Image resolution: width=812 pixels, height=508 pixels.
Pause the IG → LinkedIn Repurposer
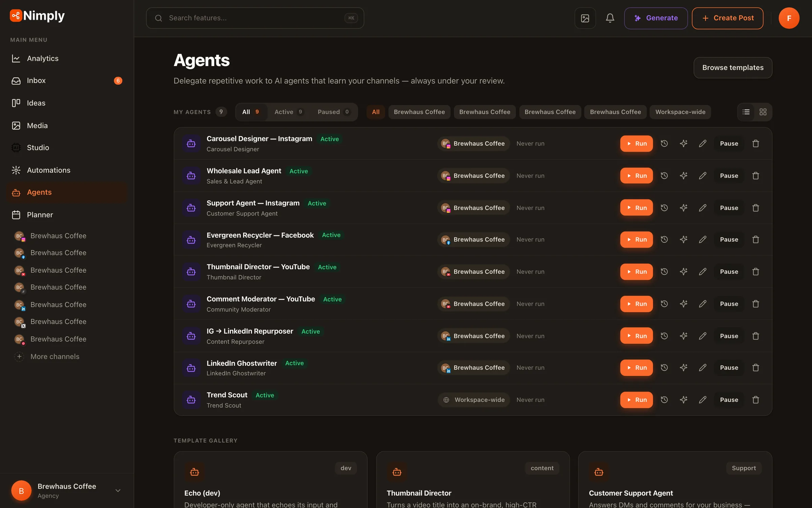pyautogui.click(x=729, y=336)
